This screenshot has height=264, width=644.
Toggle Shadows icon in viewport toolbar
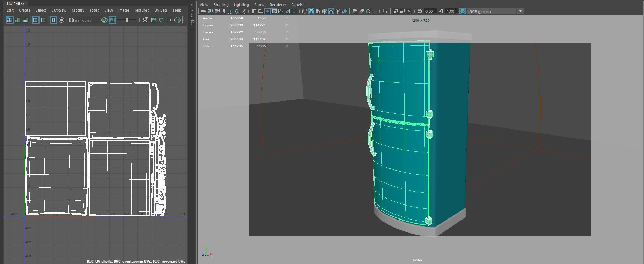pos(344,11)
